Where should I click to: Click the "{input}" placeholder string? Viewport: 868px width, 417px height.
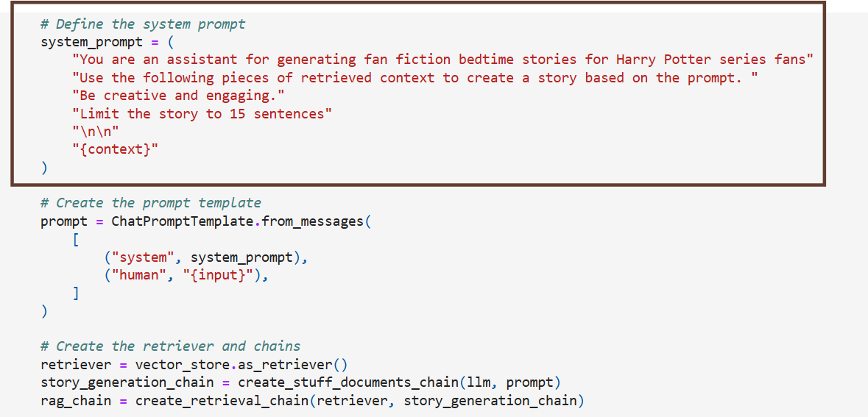[x=222, y=276]
